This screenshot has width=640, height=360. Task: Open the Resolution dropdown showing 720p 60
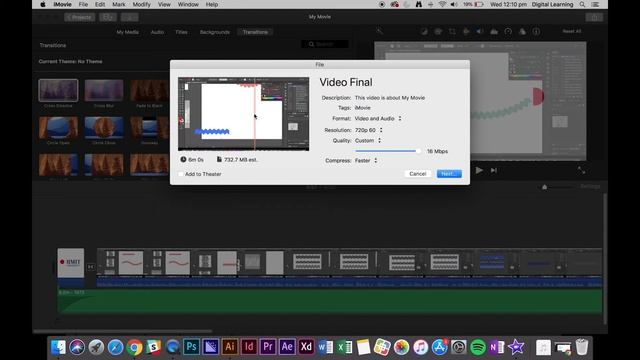(369, 130)
